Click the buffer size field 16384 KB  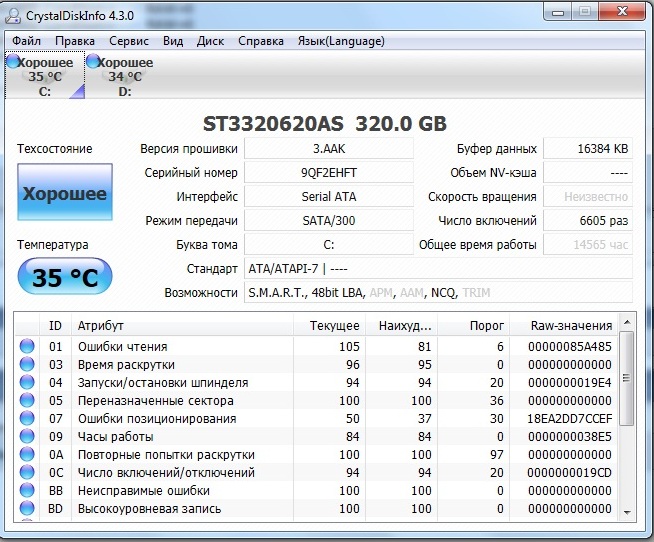588,149
